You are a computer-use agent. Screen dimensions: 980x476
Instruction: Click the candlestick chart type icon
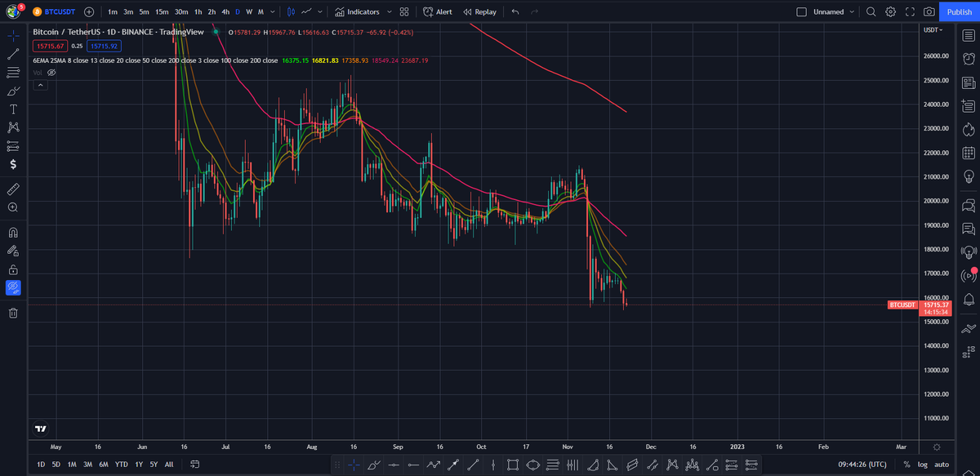290,12
